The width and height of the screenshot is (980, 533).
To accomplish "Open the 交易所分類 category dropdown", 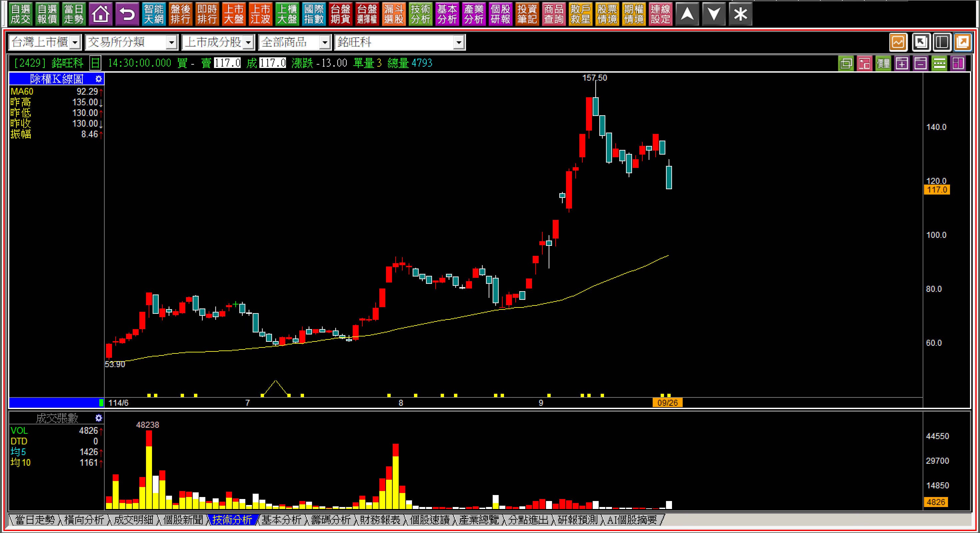I will click(x=172, y=42).
